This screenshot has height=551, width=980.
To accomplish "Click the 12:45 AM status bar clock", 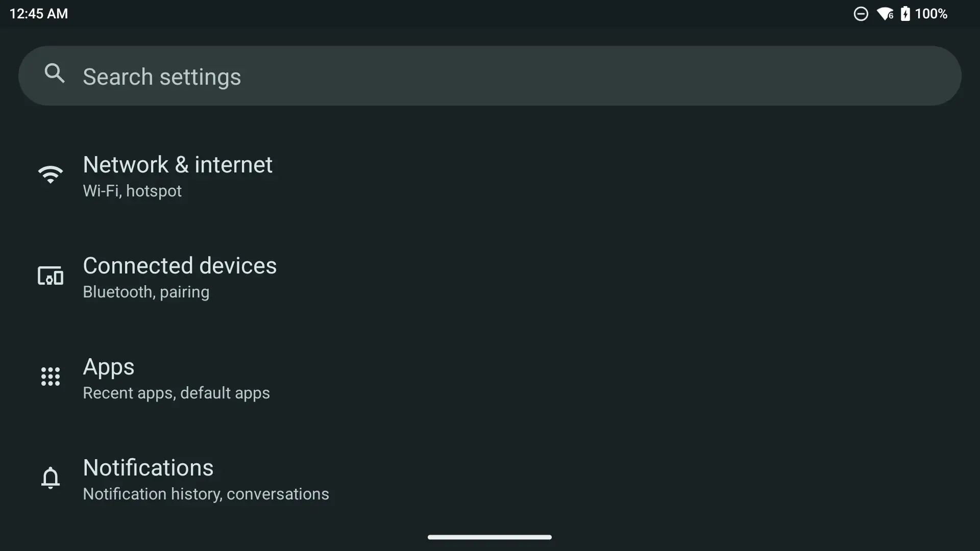I will click(x=39, y=14).
